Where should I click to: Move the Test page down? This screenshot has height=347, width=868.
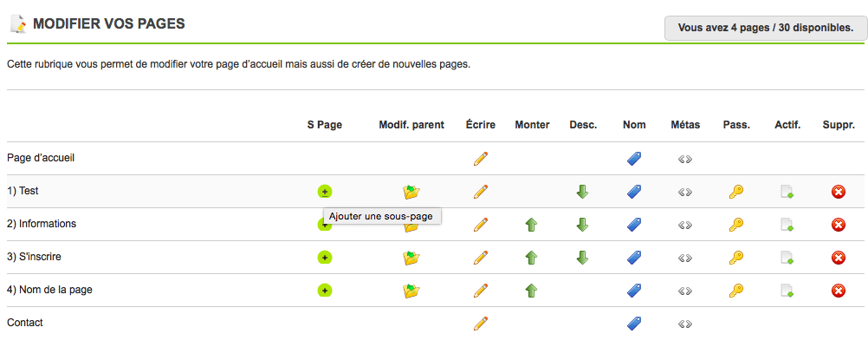tap(583, 192)
